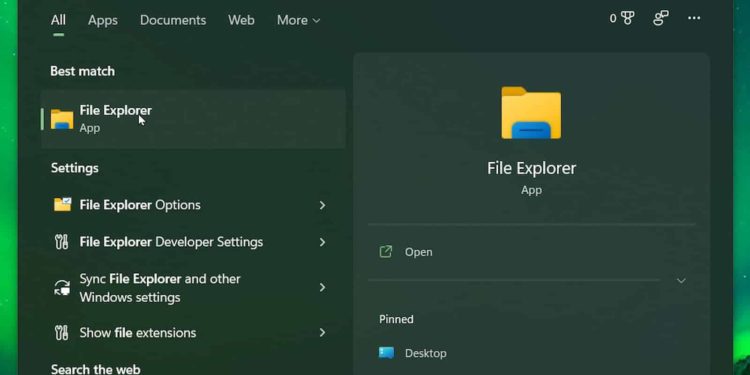This screenshot has width=750, height=375.
Task: Open File Explorer best match result
Action: tap(193, 119)
